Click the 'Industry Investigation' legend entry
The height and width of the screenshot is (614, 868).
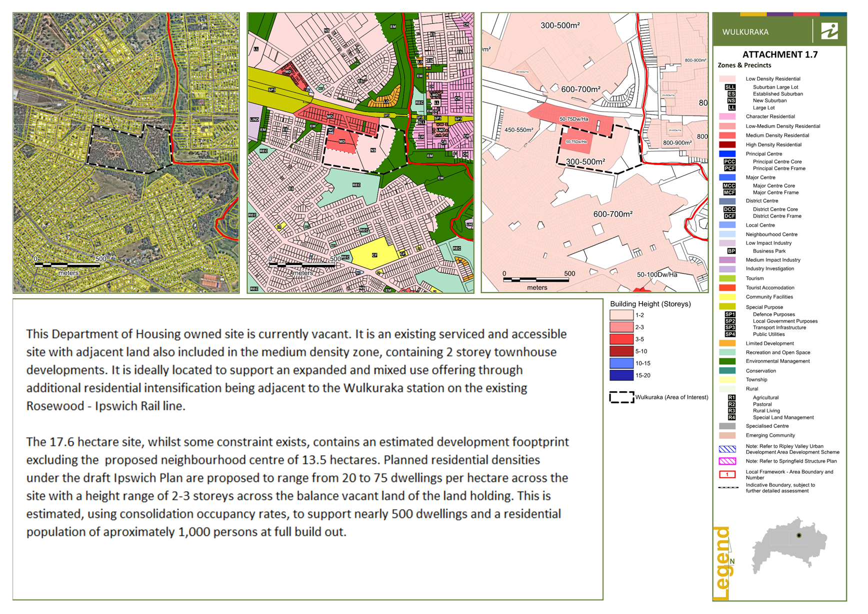(769, 269)
